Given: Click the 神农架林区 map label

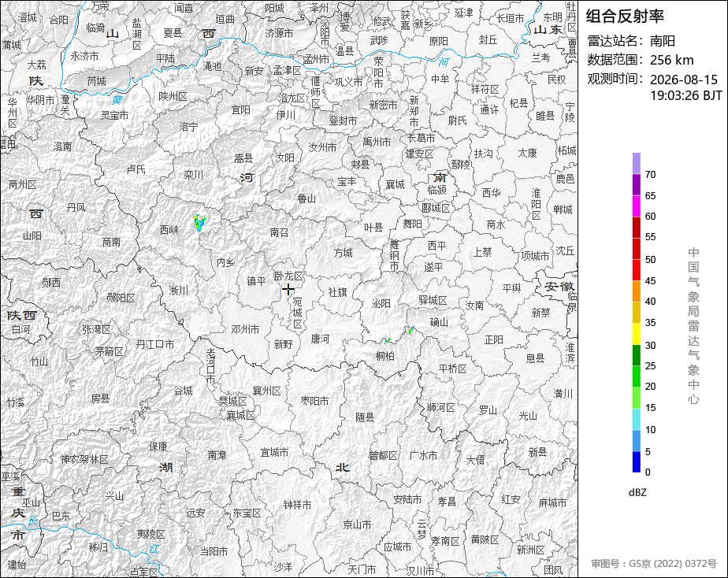Looking at the screenshot, I should coord(84,459).
